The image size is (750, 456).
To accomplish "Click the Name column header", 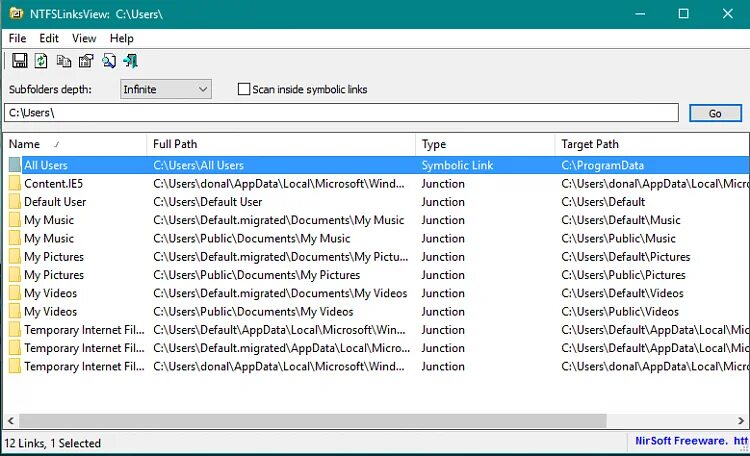I will pyautogui.click(x=75, y=144).
